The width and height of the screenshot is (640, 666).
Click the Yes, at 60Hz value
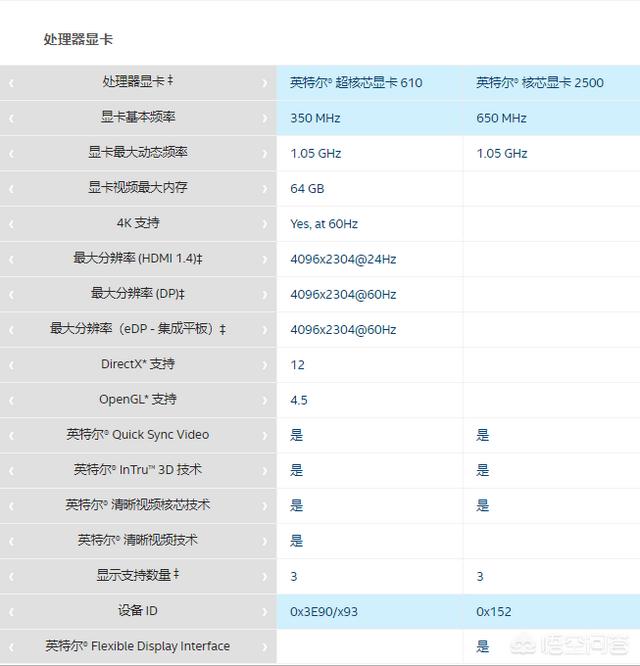click(x=324, y=224)
